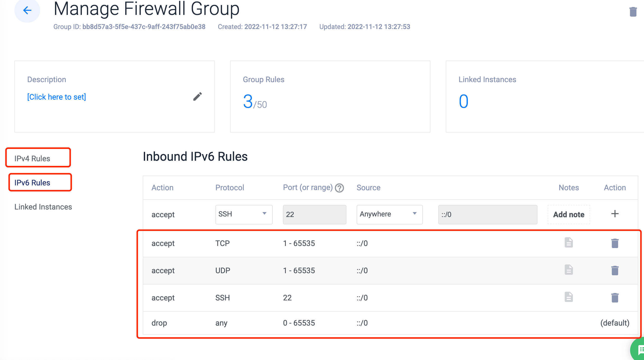Click the 'drop' action cell
Viewport: 644px width, 360px height.
(159, 323)
